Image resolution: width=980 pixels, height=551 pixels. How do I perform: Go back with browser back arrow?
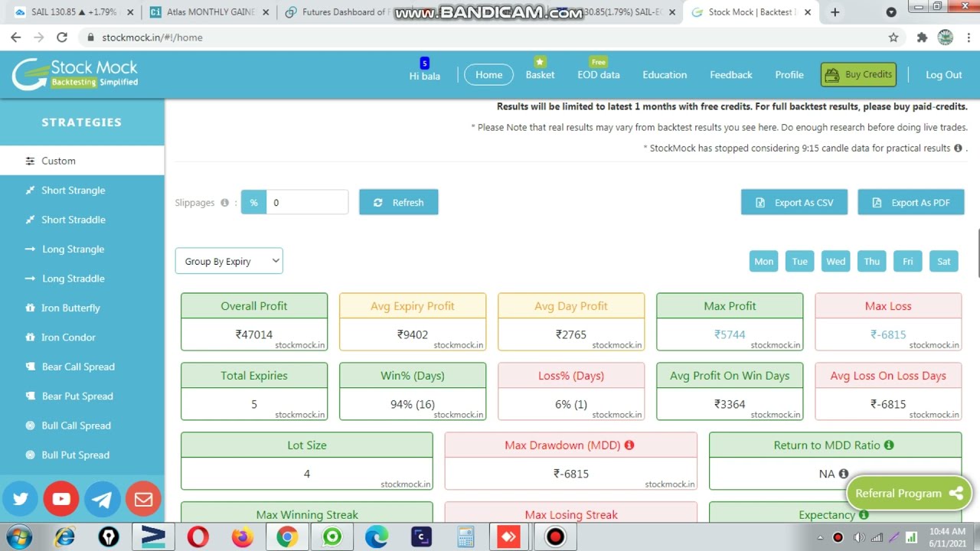16,37
